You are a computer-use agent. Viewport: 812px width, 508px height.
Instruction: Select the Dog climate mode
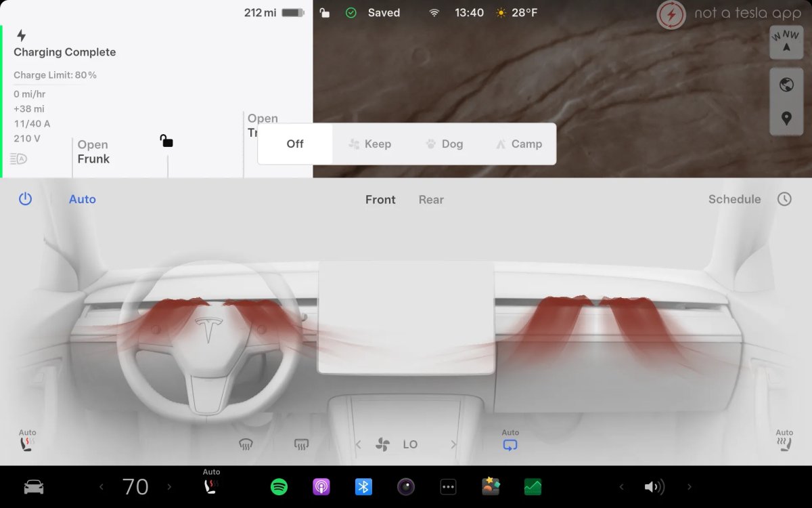445,144
